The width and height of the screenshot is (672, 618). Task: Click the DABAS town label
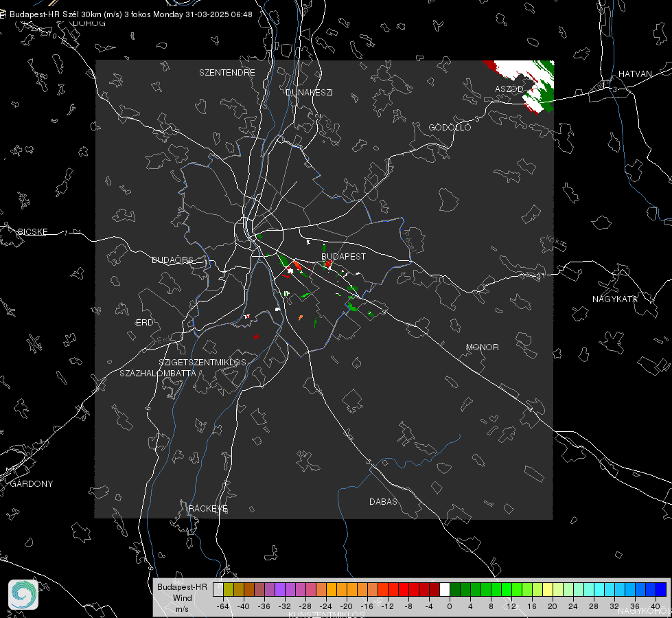click(x=383, y=501)
